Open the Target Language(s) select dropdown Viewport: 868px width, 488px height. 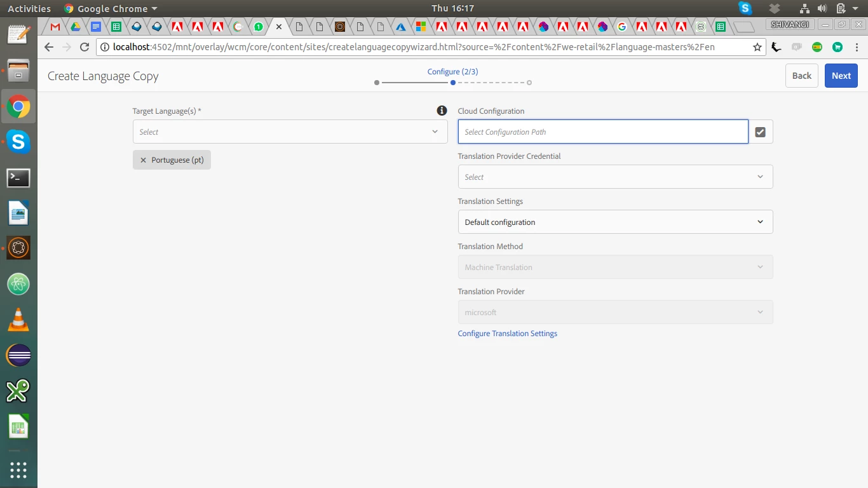(x=290, y=132)
